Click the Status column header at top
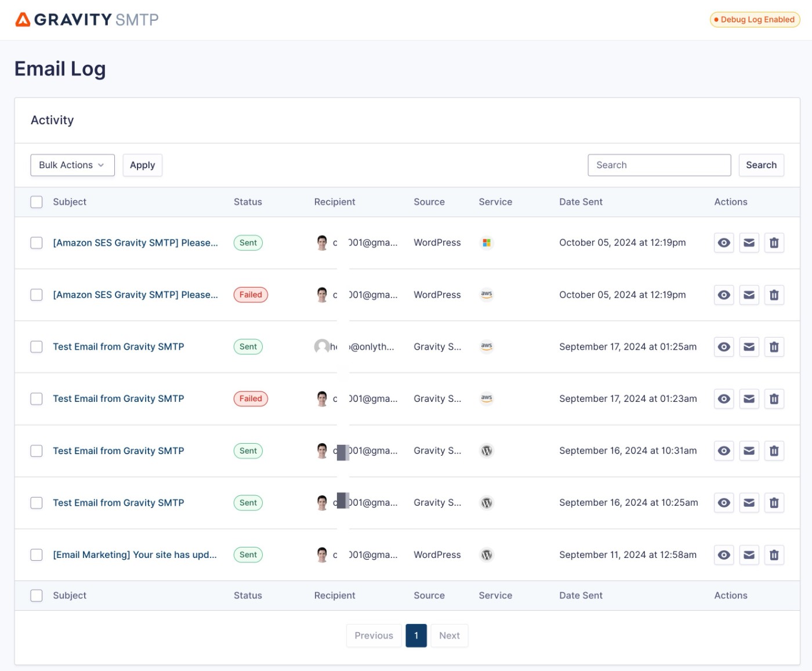 click(248, 202)
